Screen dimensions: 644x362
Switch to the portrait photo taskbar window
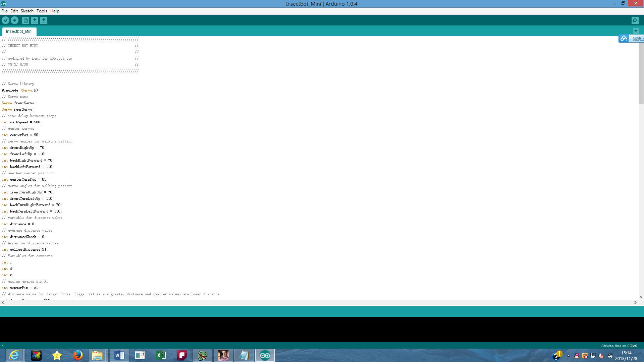coord(223,355)
